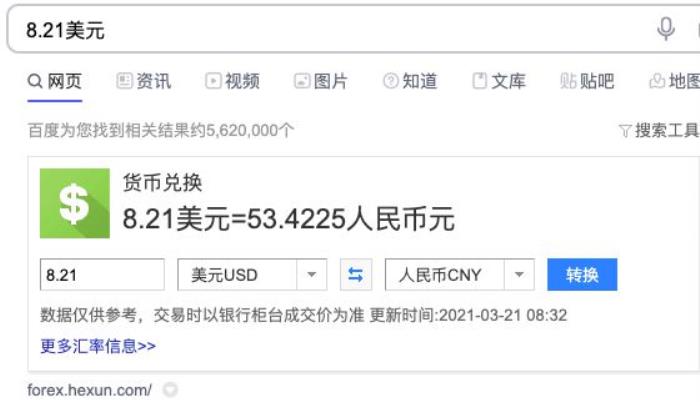
Task: Open the 文库 library tab
Action: click(498, 82)
